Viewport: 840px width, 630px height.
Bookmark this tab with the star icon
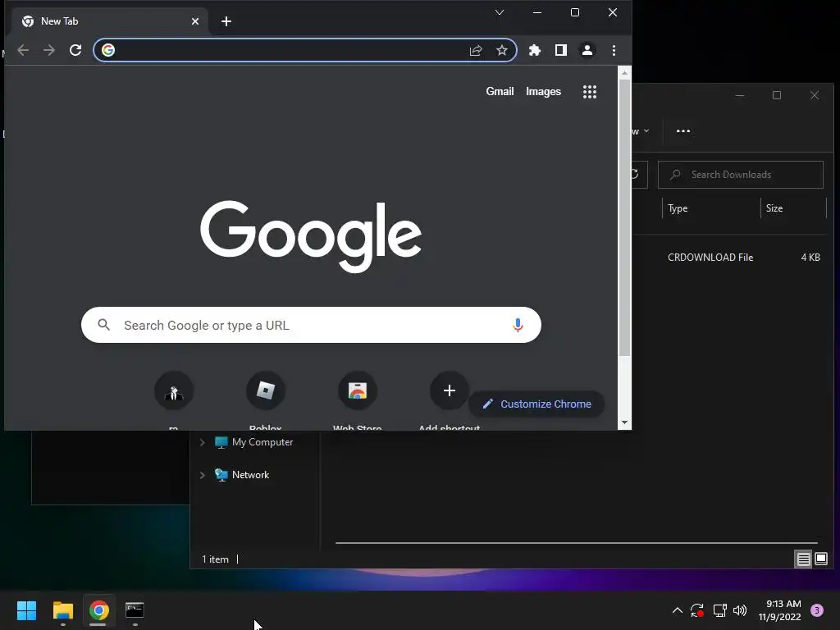(x=501, y=50)
